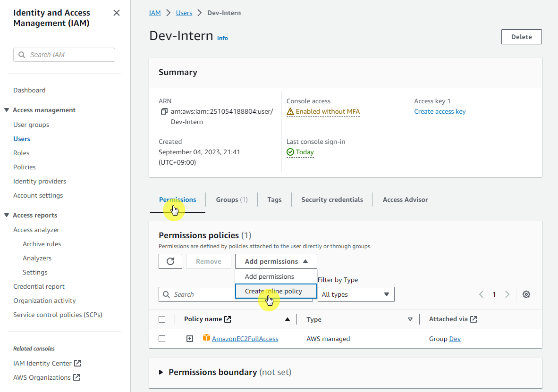Viewport: 558px width, 392px height.
Task: Open Policies in the sidebar
Action: pyautogui.click(x=25, y=167)
